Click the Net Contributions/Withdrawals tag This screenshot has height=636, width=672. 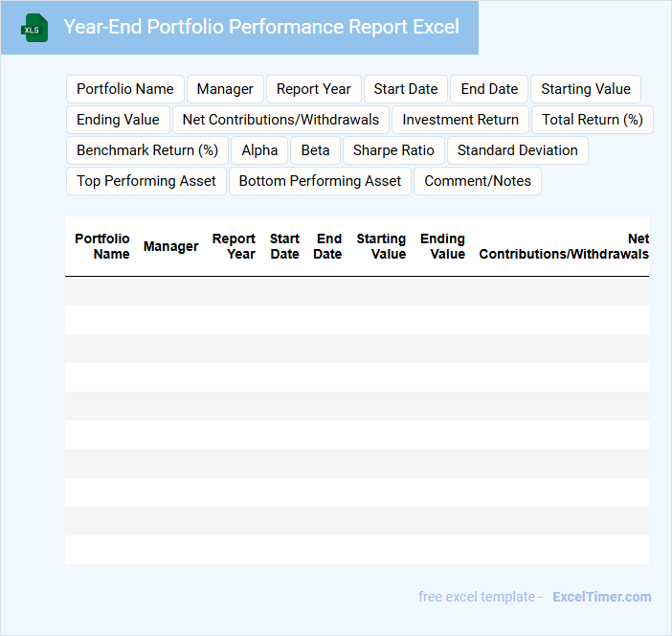[x=280, y=120]
